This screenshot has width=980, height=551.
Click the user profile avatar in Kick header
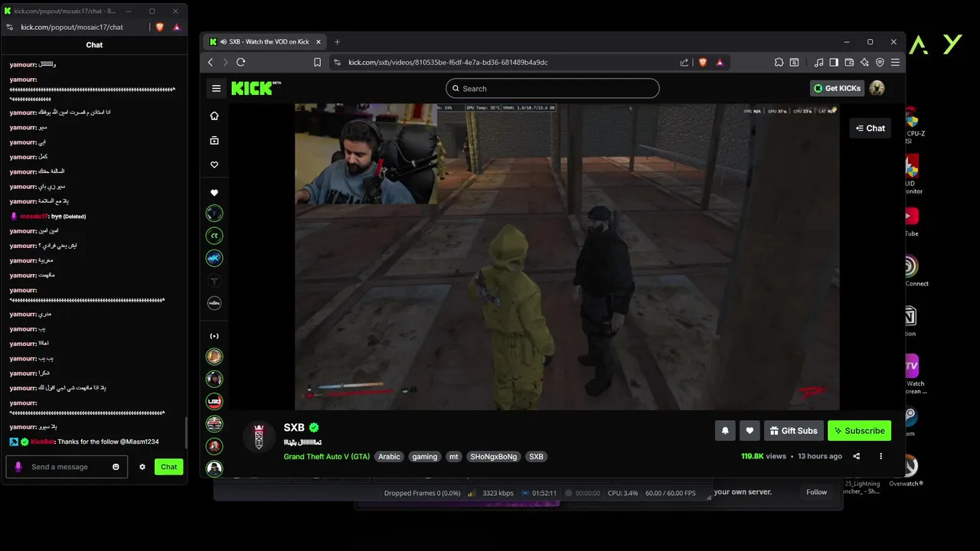pyautogui.click(x=877, y=88)
